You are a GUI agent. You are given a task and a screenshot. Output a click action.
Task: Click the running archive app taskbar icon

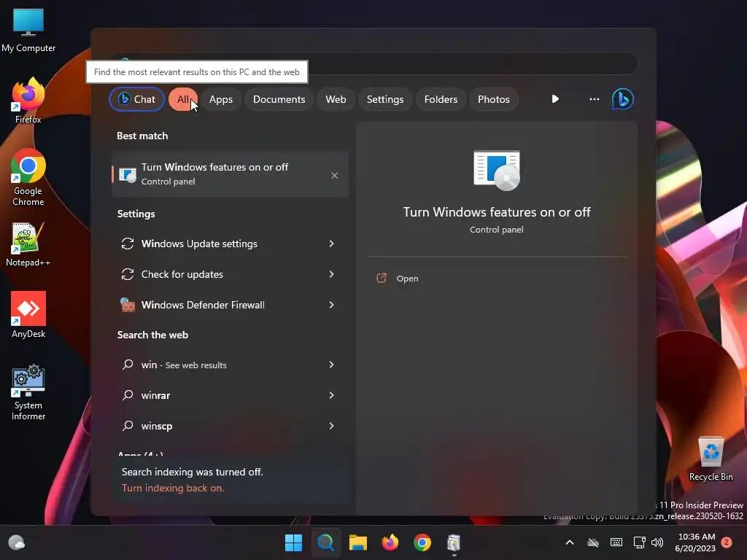pyautogui.click(x=454, y=542)
